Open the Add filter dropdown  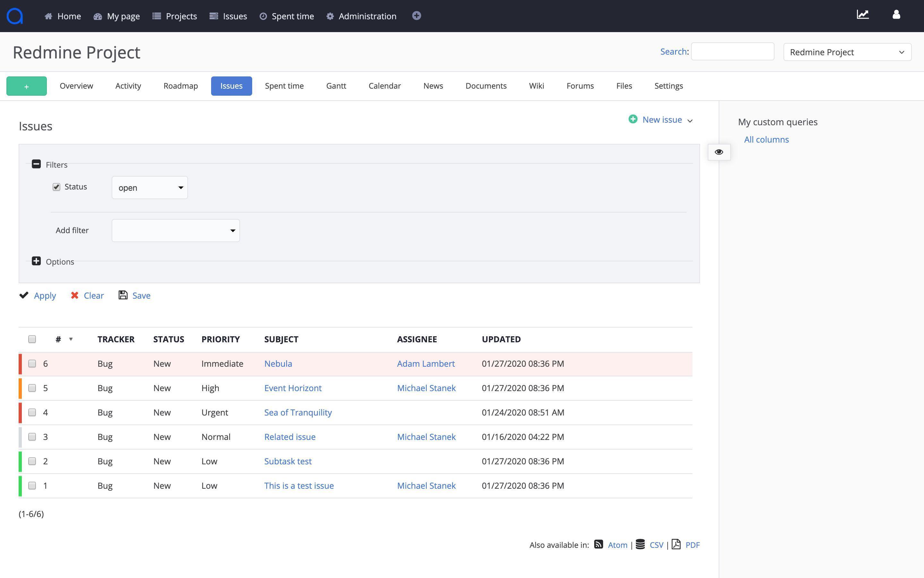[175, 231]
